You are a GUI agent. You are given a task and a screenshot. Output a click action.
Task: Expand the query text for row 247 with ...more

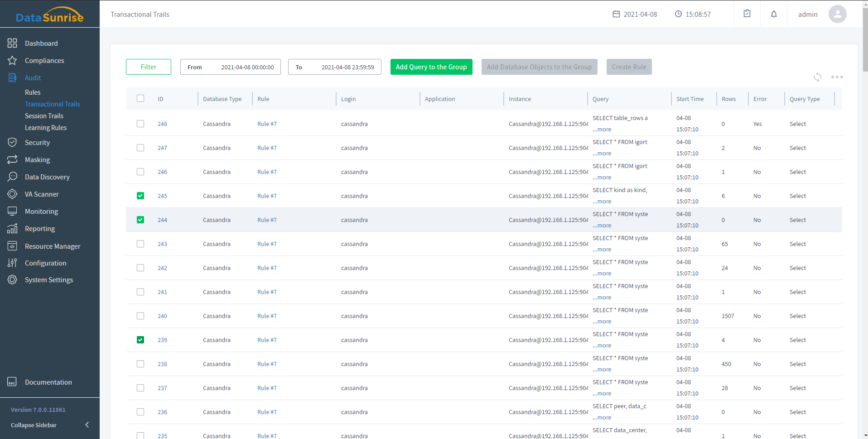coord(602,154)
